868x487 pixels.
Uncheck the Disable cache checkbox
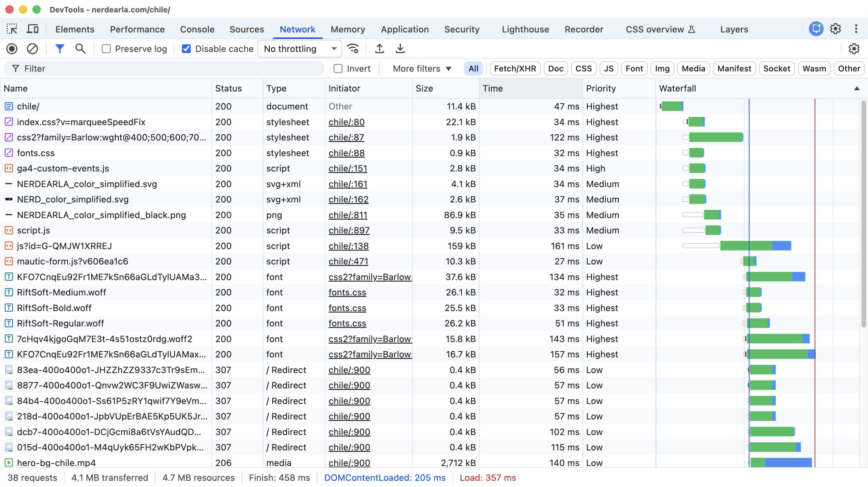click(x=186, y=49)
